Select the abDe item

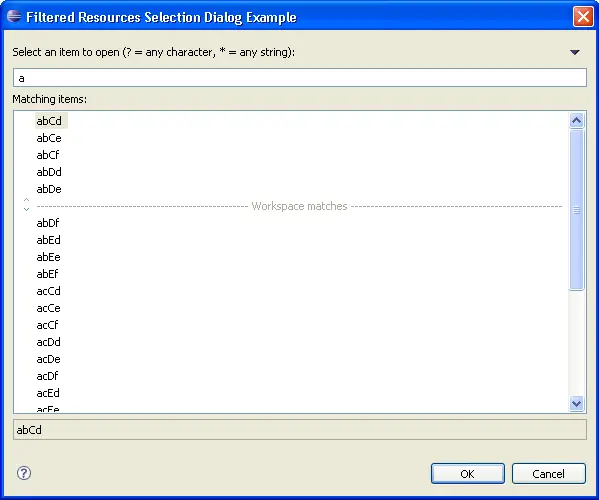(x=49, y=189)
